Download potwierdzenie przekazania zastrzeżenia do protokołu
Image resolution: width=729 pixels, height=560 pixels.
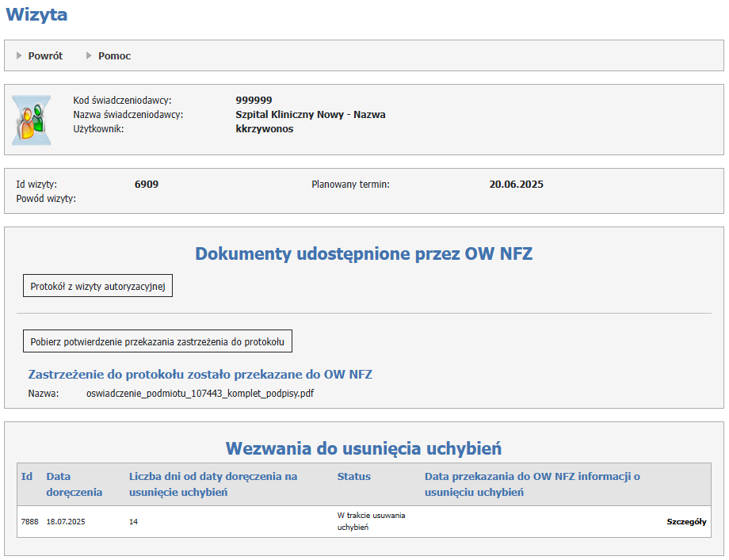(158, 341)
